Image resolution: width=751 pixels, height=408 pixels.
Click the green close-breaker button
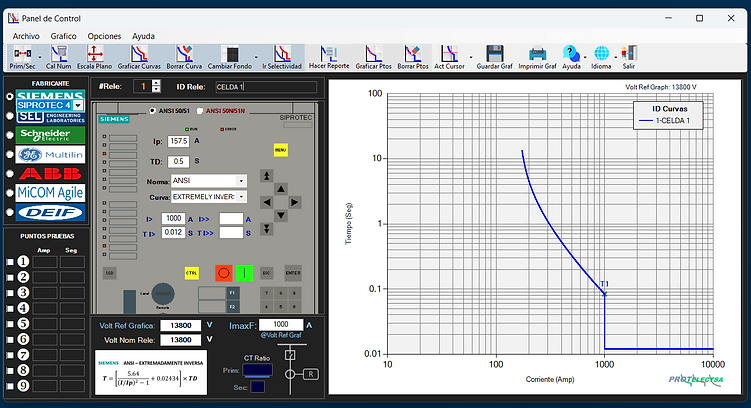point(244,273)
